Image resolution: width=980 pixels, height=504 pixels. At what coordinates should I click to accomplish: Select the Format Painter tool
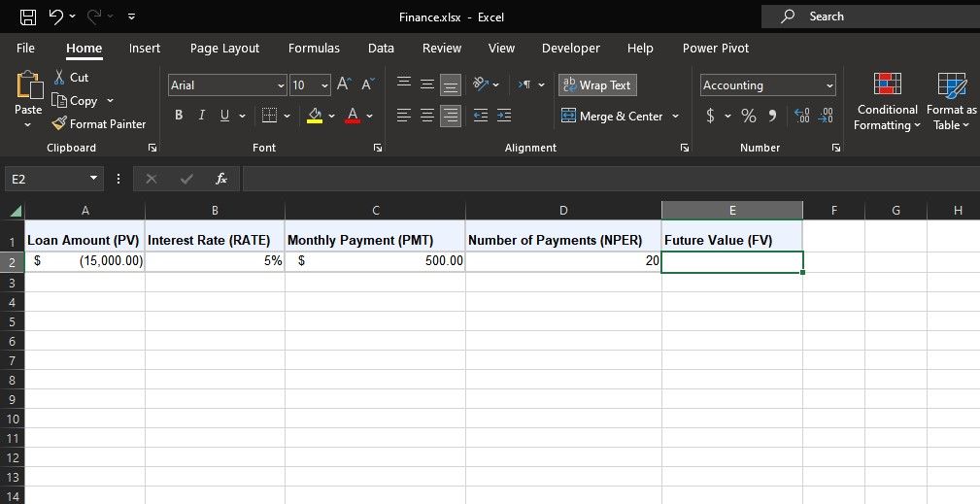[x=98, y=124]
